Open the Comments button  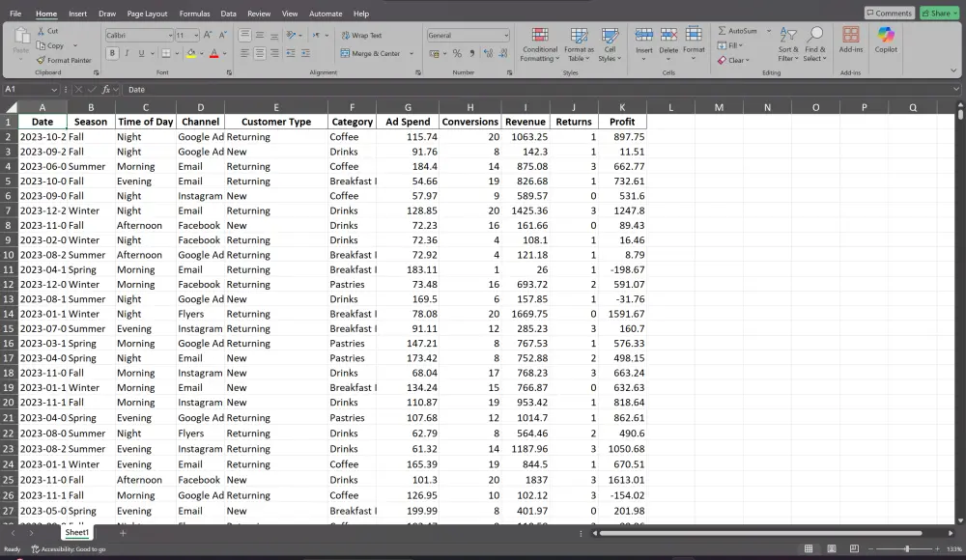click(889, 13)
